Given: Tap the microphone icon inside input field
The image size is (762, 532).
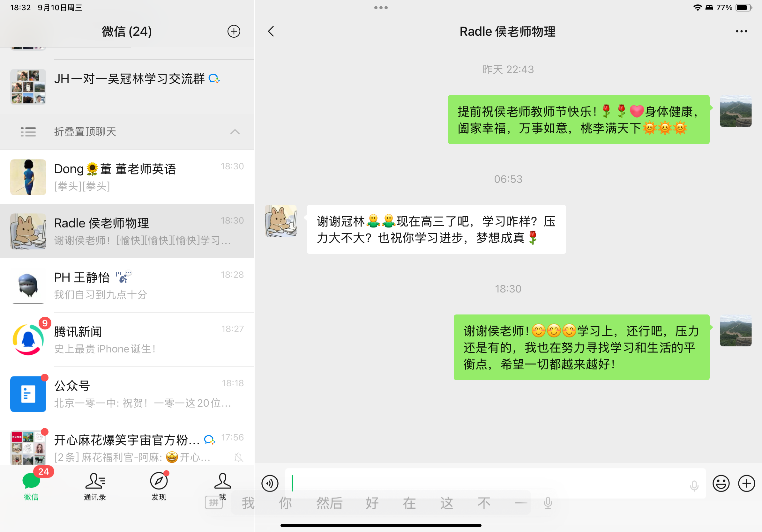Looking at the screenshot, I should click(x=694, y=486).
